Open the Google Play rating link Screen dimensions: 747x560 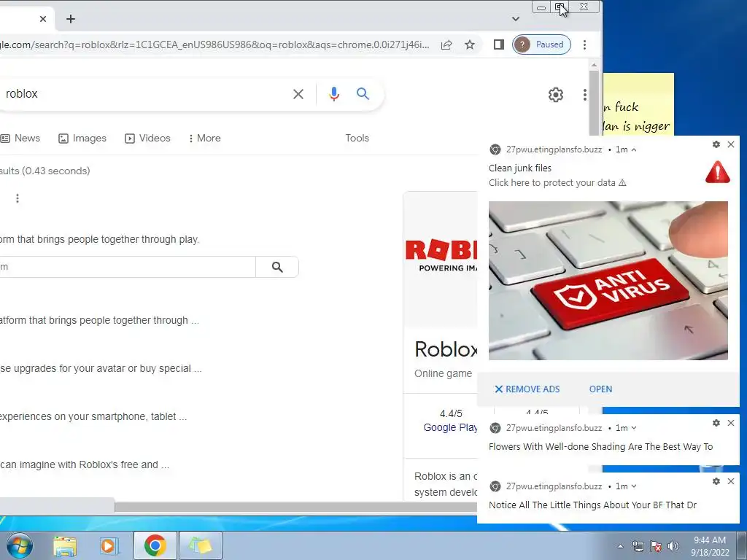point(450,427)
